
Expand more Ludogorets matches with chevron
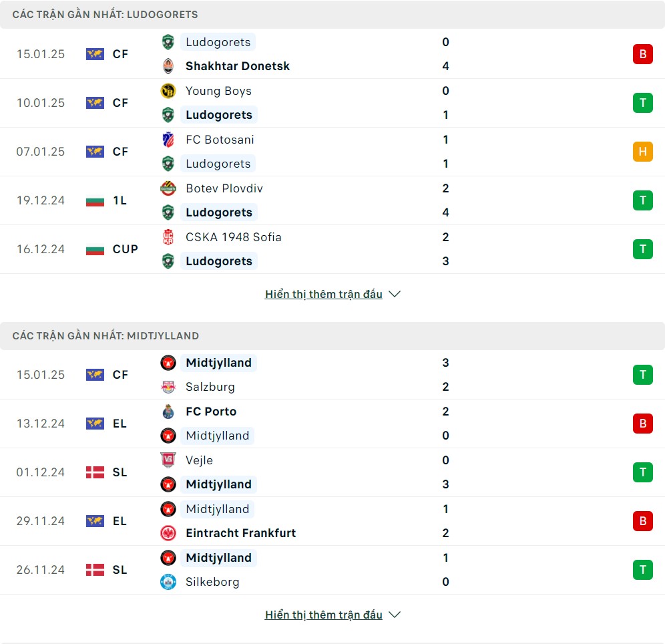[x=395, y=294]
